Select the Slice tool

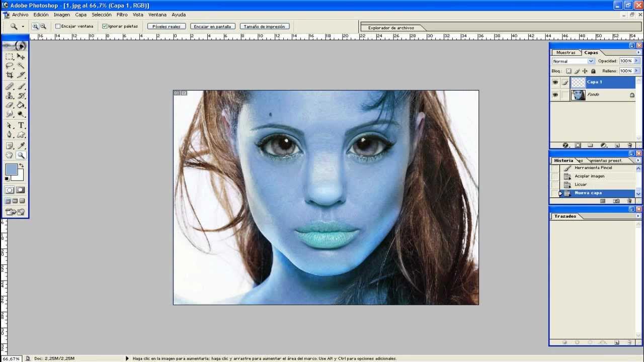21,75
